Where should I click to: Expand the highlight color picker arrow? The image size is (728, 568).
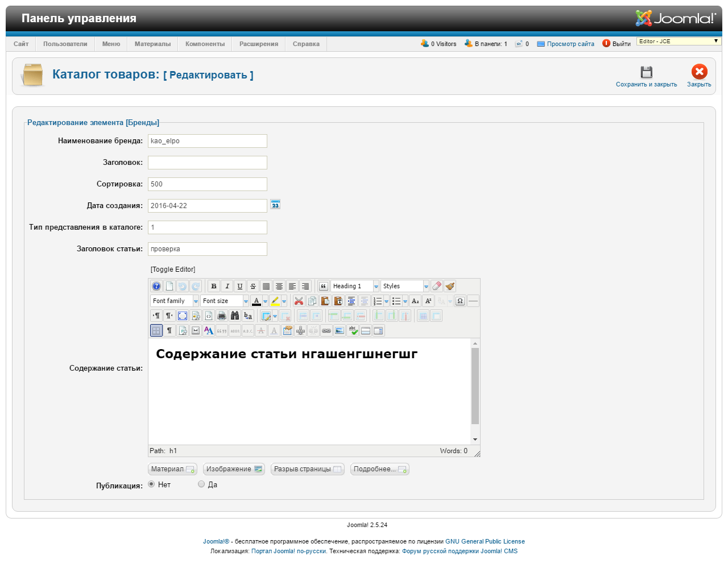(x=284, y=301)
